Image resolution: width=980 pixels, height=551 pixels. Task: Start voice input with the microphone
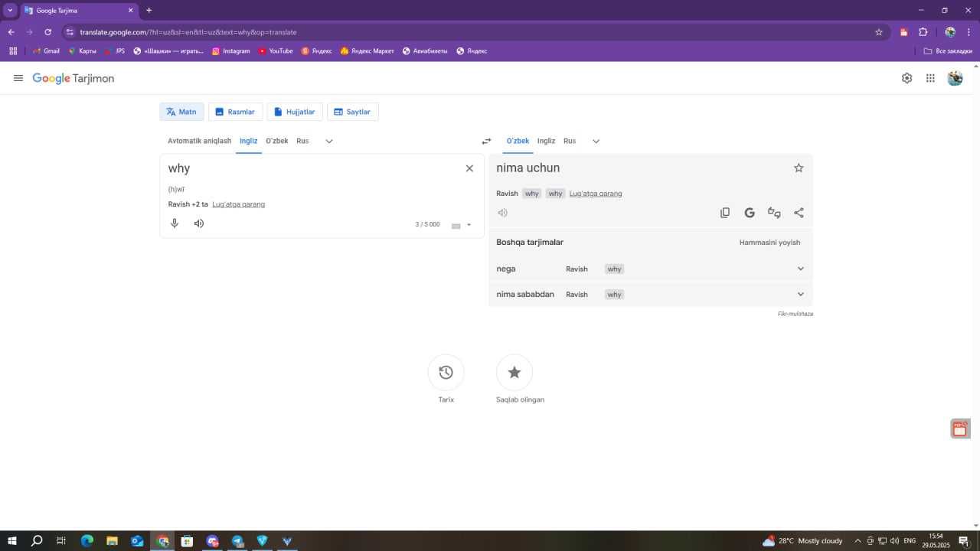(x=175, y=223)
